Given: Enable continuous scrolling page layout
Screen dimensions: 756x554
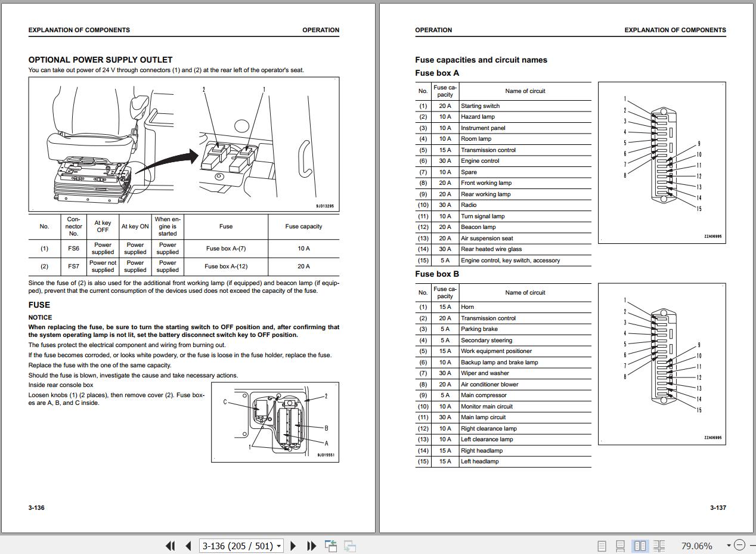Looking at the screenshot, I should (x=621, y=546).
